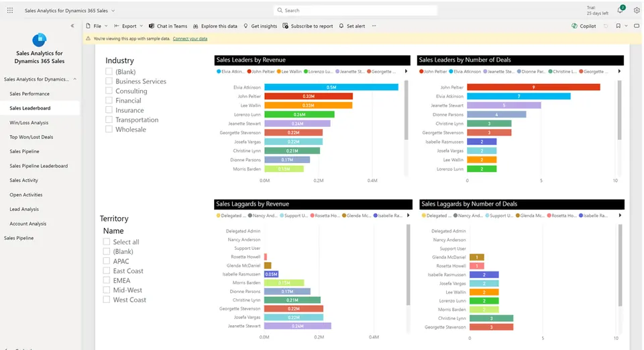The image size is (644, 350).
Task: Click the Sales Laggards by Number of Deals scrollbar
Action: 620,265
